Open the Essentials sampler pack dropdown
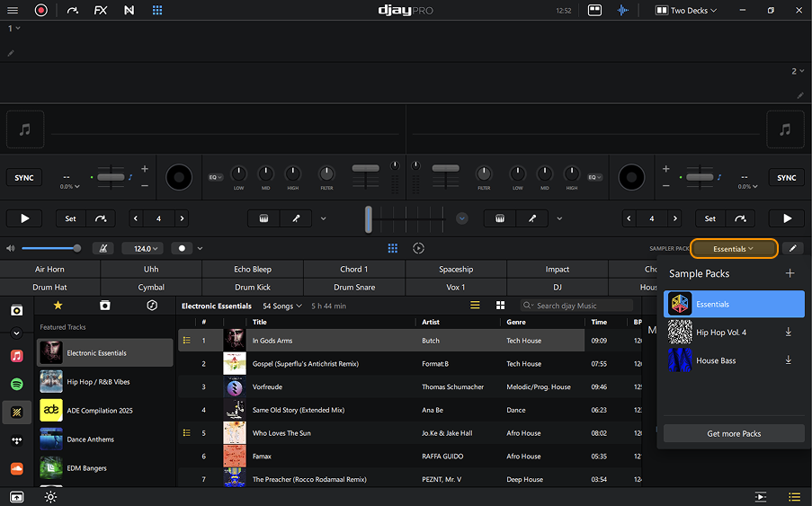This screenshot has height=506, width=812. point(733,248)
